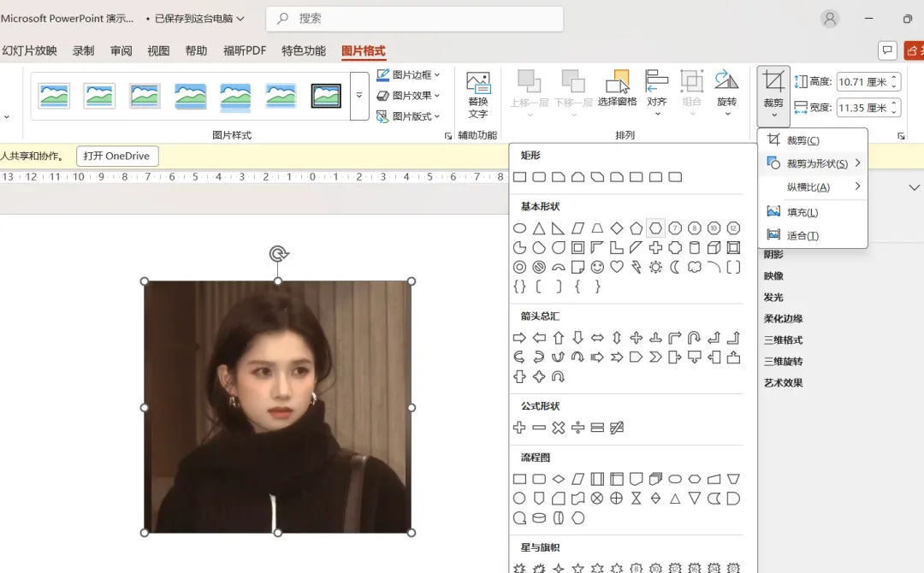Select the no-symbol (prohibited) shape
This screenshot has height=573, width=924.
(x=539, y=268)
